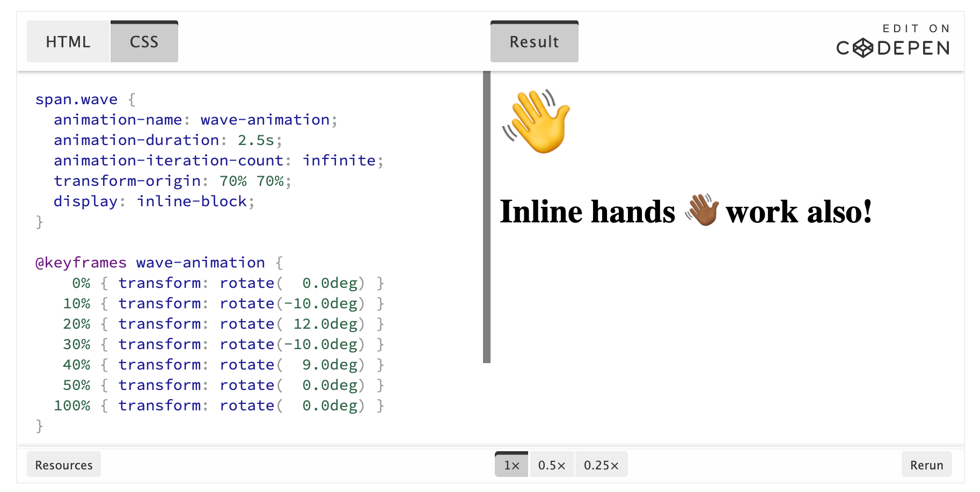
Task: Choose the 0.25× zoom option
Action: tap(601, 465)
